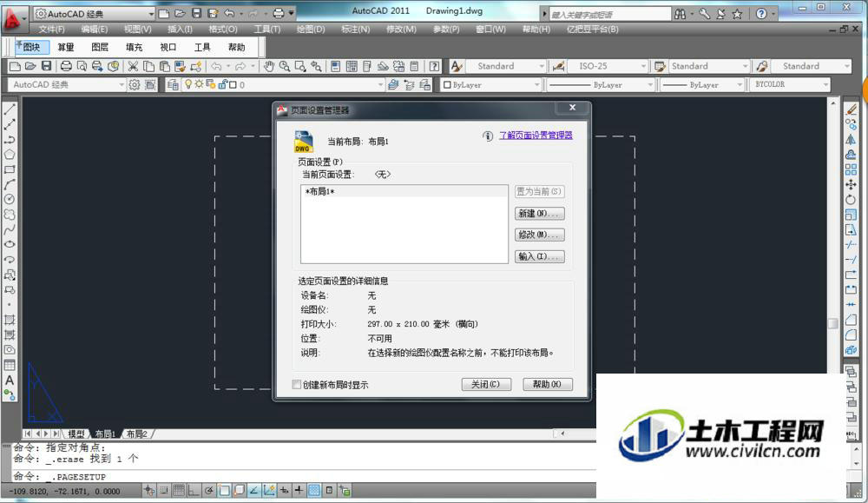Click the Erase tool in modify toolbar
The height and width of the screenshot is (503, 868).
click(x=851, y=109)
